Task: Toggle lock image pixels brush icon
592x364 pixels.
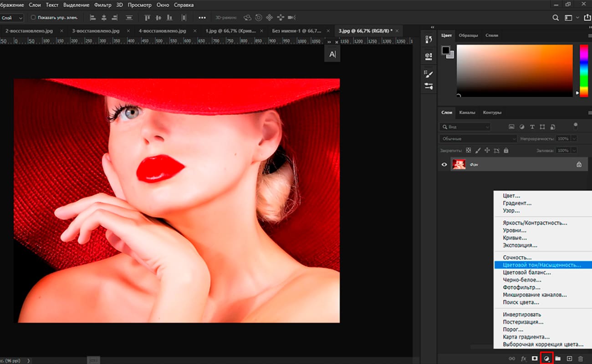Action: tap(478, 150)
